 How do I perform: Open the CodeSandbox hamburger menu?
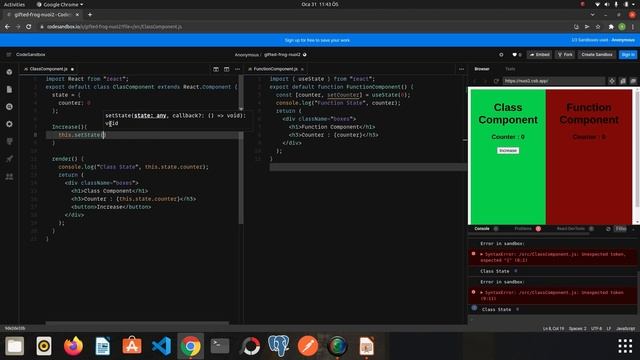[x=9, y=54]
